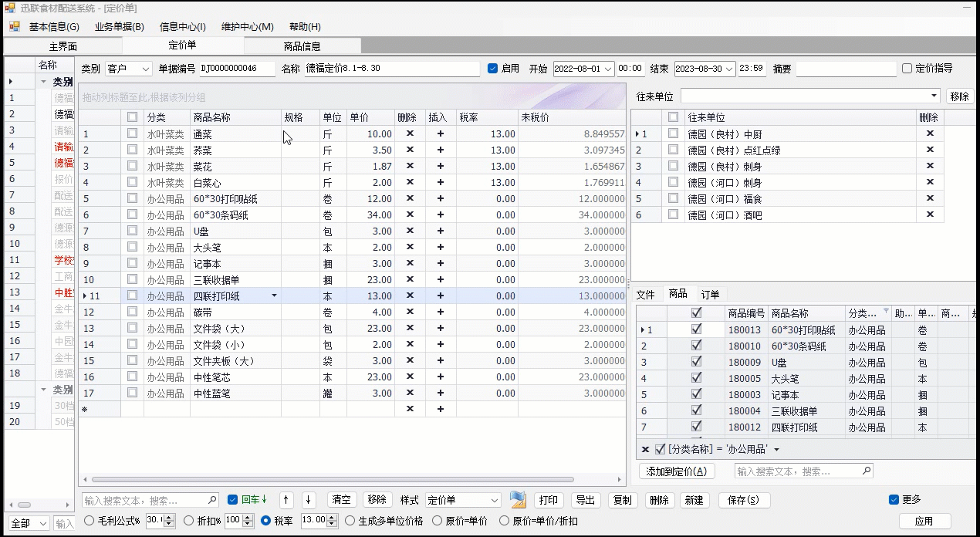The height and width of the screenshot is (537, 980).
Task: Remove 德园（良村）中厨 with its X icon
Action: pos(930,133)
